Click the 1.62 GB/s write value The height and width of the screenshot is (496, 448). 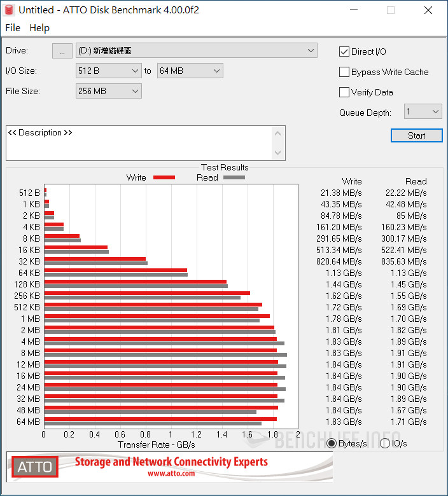click(344, 296)
